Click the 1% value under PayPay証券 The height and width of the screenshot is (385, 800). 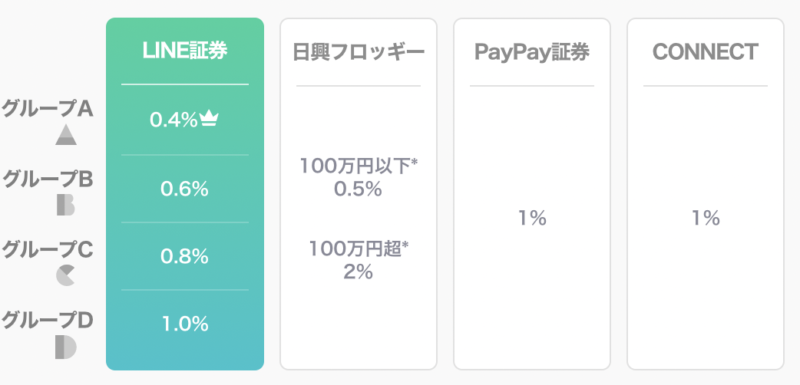click(x=532, y=218)
